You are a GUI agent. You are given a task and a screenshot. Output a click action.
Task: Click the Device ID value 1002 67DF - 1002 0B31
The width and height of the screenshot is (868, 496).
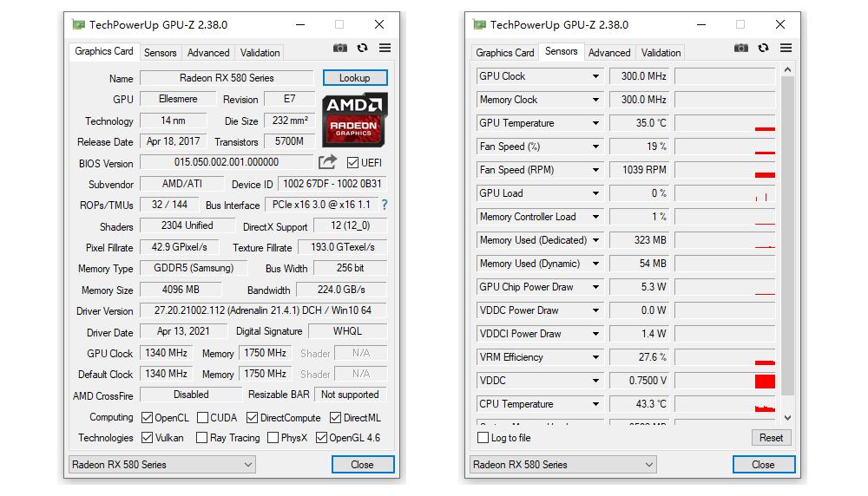click(332, 184)
